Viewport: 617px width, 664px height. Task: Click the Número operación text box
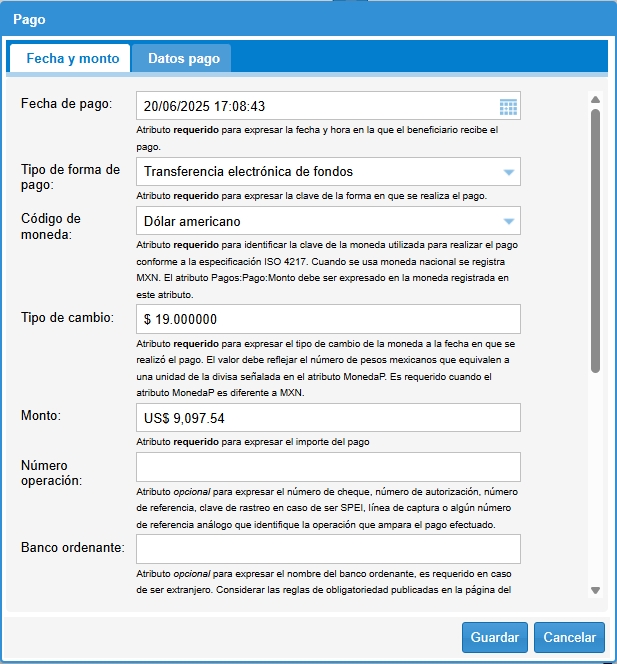328,467
